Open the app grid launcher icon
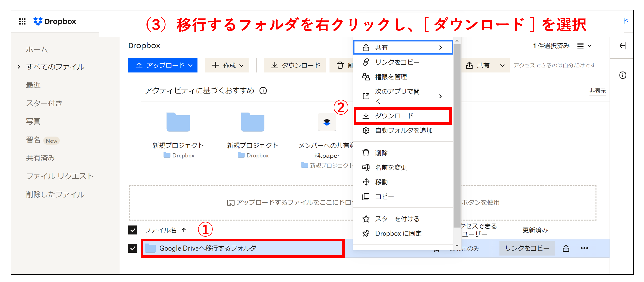 tap(22, 22)
